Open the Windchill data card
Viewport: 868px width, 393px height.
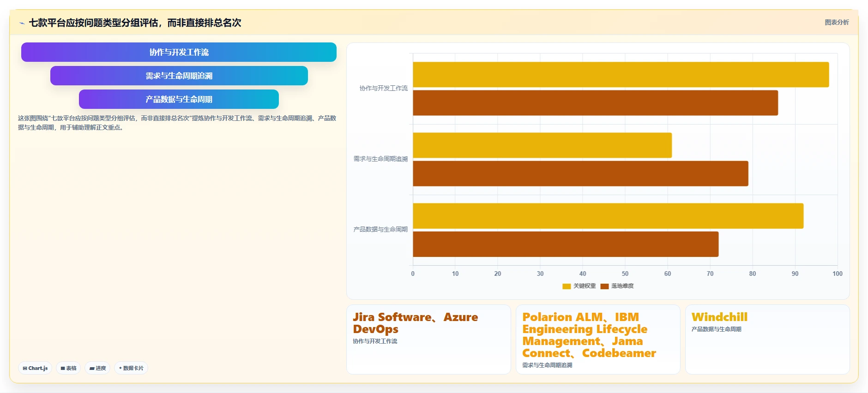pyautogui.click(x=767, y=339)
